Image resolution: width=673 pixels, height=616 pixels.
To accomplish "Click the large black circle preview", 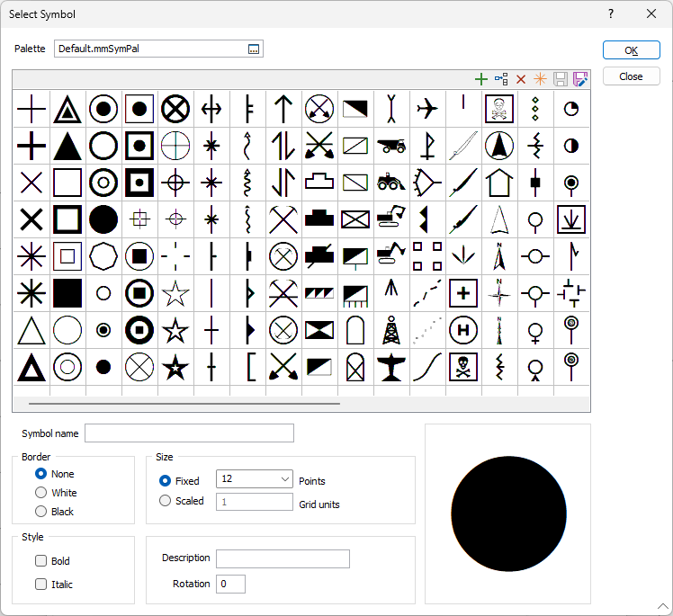I will tap(508, 513).
